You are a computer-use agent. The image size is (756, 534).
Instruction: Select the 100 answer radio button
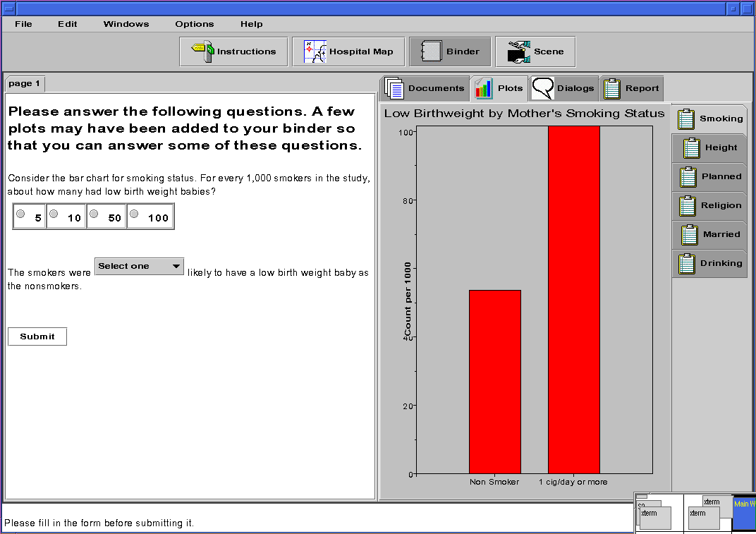point(134,214)
